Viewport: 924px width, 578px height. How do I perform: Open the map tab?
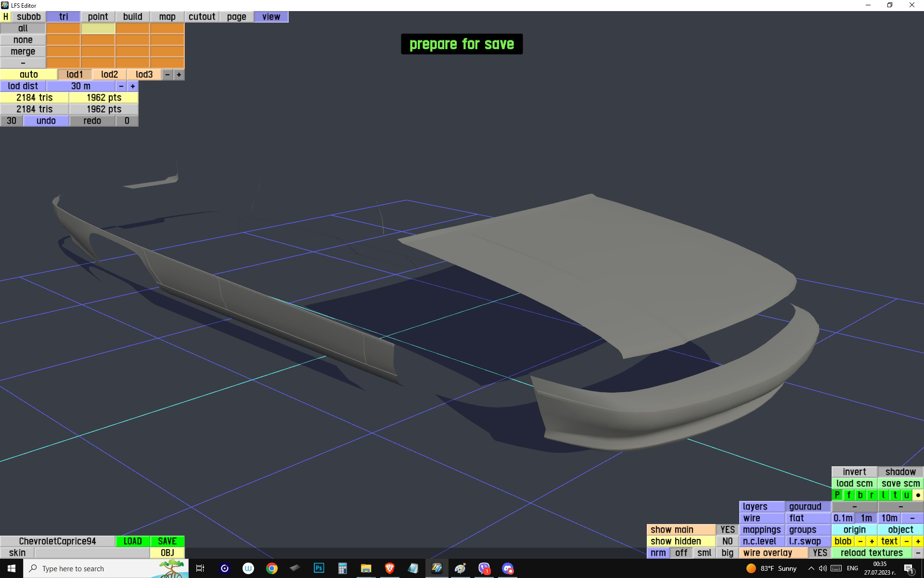point(167,17)
